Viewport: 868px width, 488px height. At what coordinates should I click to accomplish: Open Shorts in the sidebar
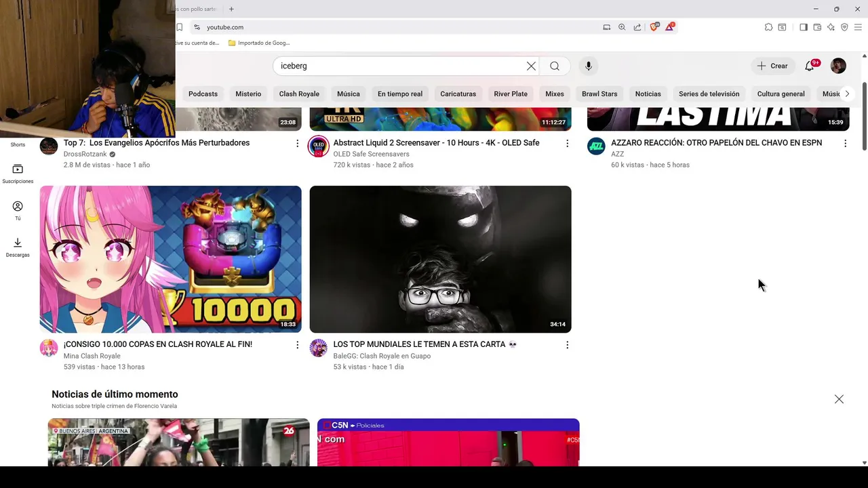pyautogui.click(x=18, y=144)
